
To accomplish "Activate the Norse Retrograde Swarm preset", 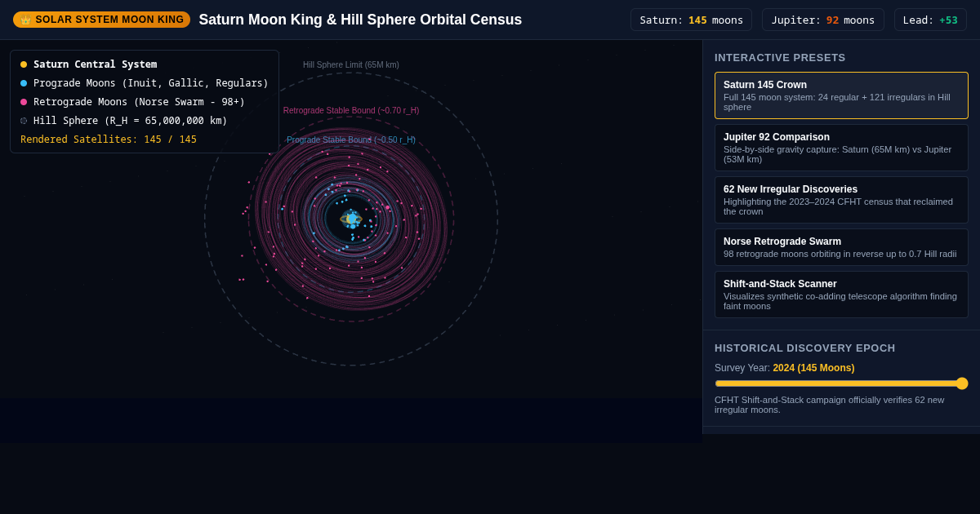I will (841, 247).
